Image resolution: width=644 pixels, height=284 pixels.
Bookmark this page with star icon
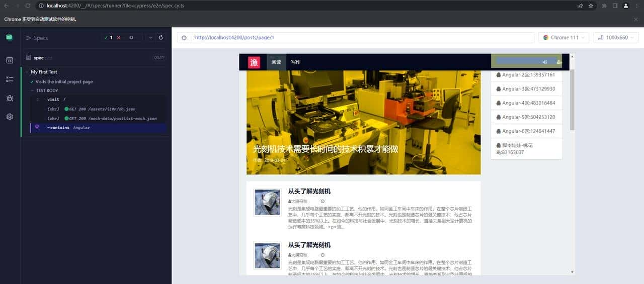tap(591, 6)
